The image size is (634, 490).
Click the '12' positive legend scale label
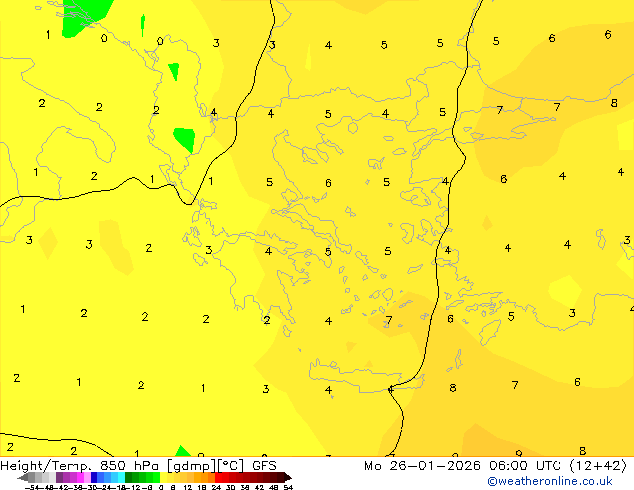coord(188,488)
